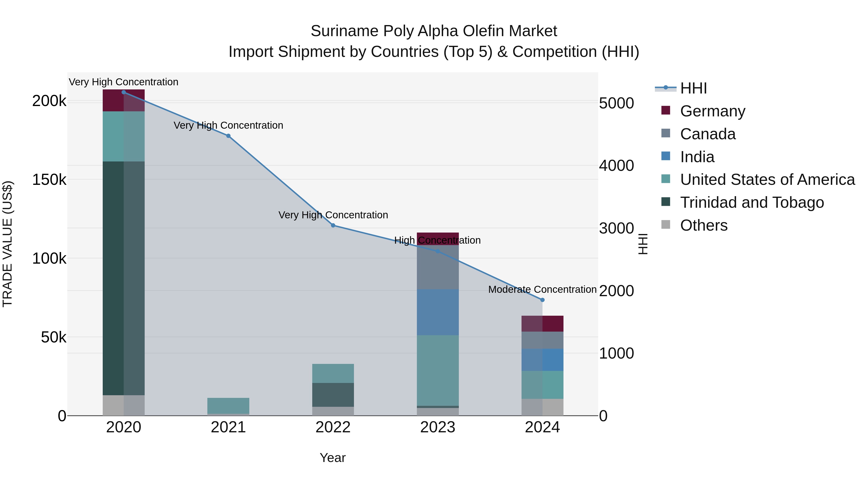Click the 2023 HHI data point marker
Screen dimensions: 868x488
(438, 251)
